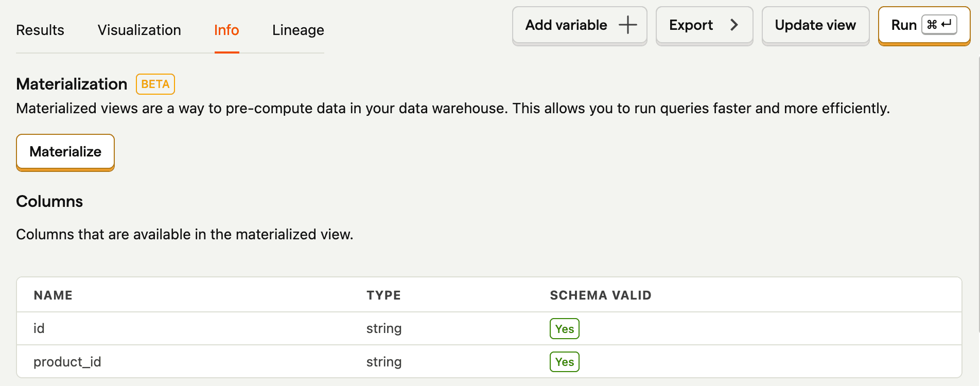
Task: Switch to the Visualization tab
Action: coord(139,30)
